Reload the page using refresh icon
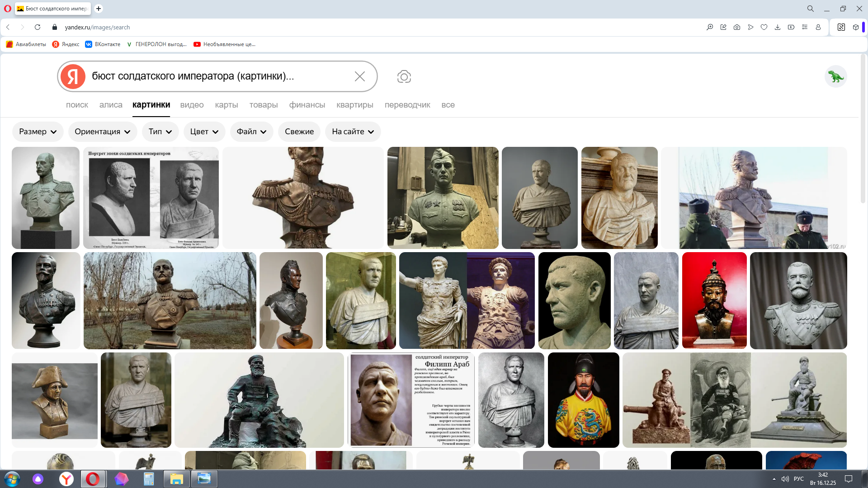The height and width of the screenshot is (488, 868). pyautogui.click(x=38, y=27)
